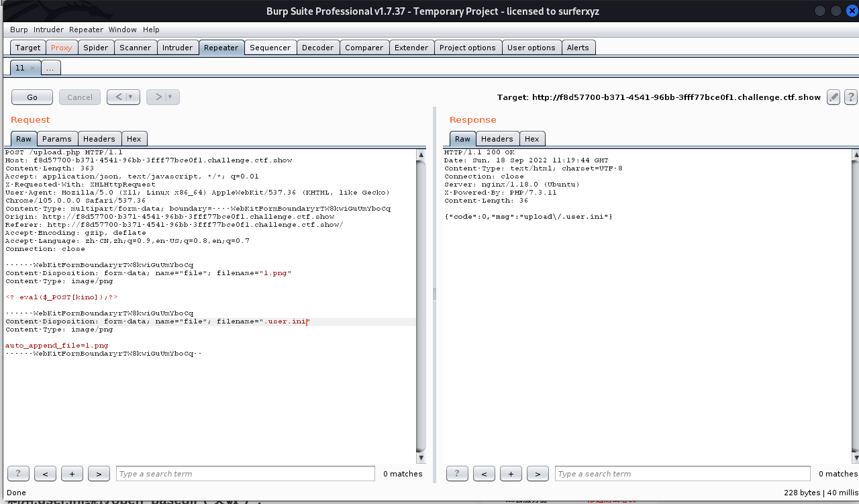This screenshot has height=504, width=859.
Task: Click the JSON response body line
Action: (x=529, y=217)
